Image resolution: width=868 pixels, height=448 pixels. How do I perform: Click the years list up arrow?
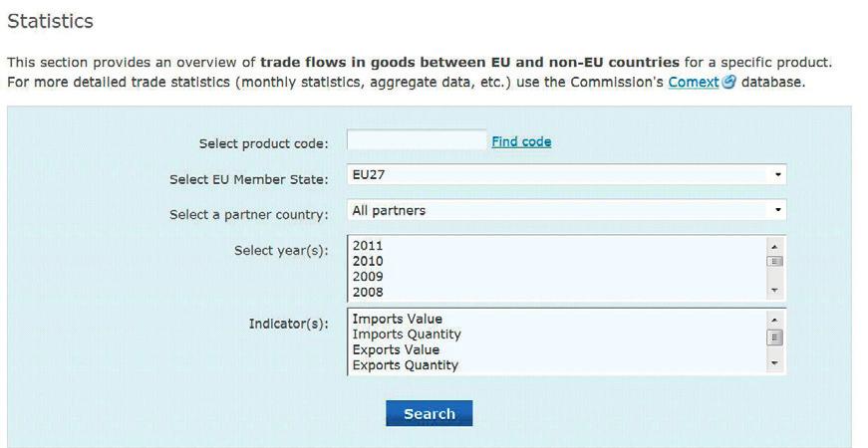click(x=774, y=246)
